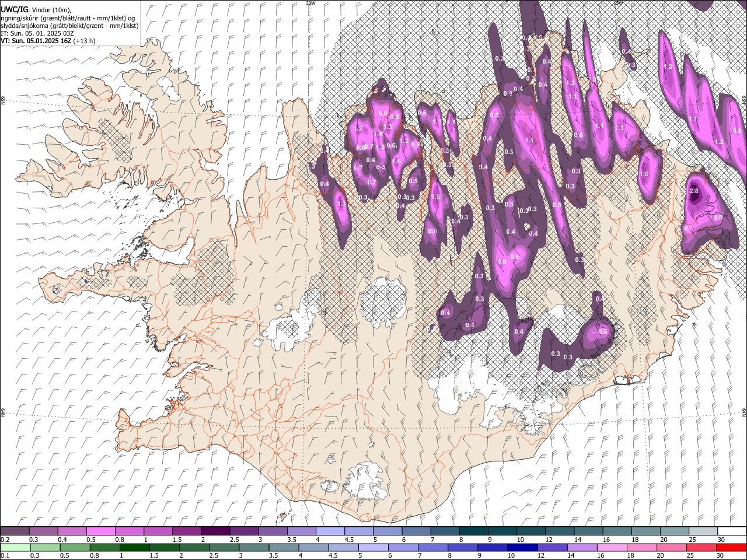Pick upper legend swatch between 0.5 and 0.8
The height and width of the screenshot is (560, 747).
click(x=101, y=531)
